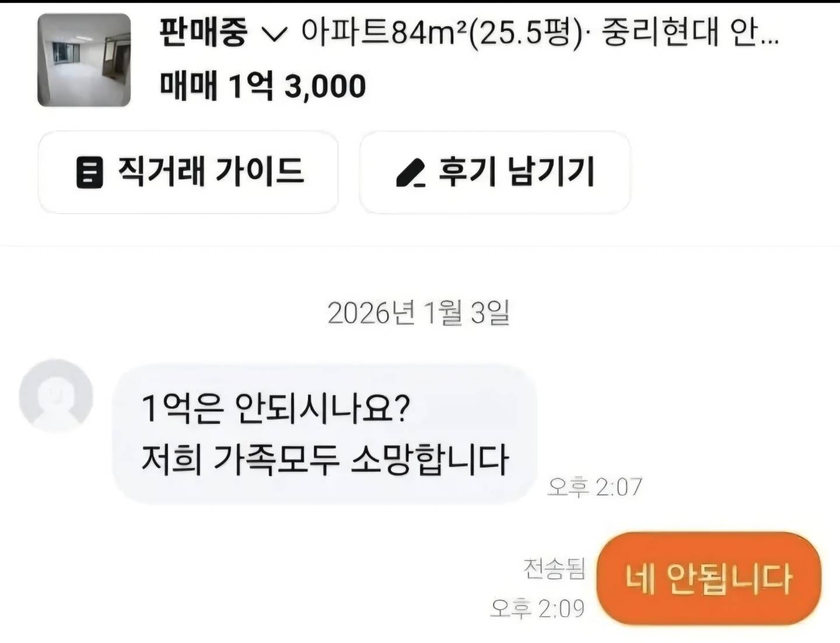This screenshot has height=643, width=840.
Task: Select the orange 네 안됩니다 sent bubble
Action: [709, 579]
